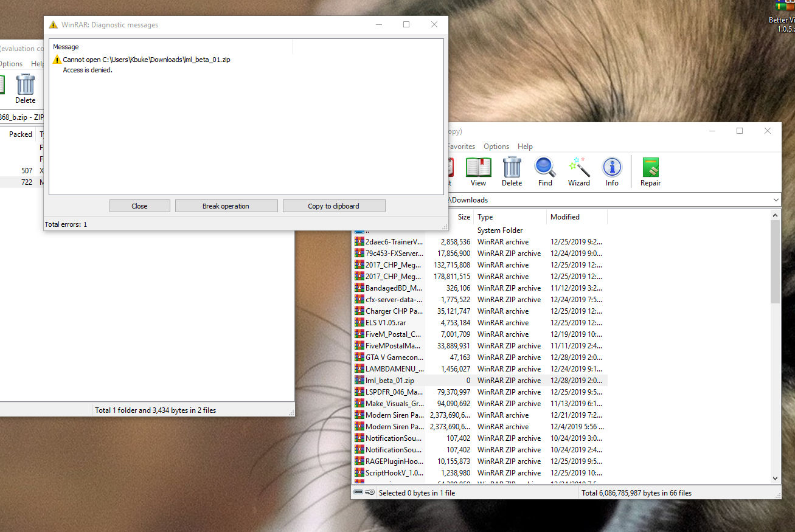
Task: Sort files by the Modified column header
Action: pos(577,217)
